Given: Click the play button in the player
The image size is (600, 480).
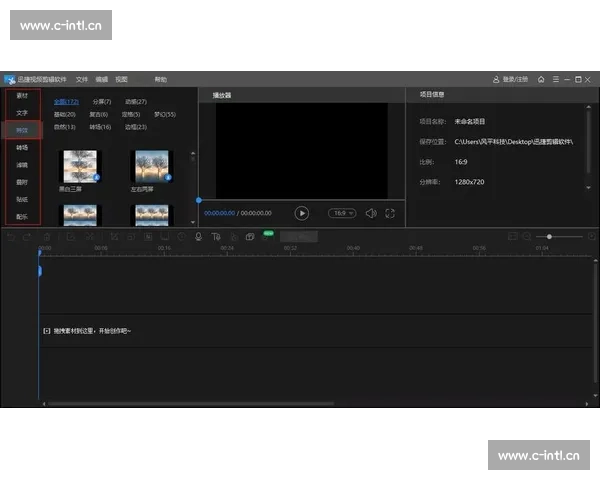Looking at the screenshot, I should coord(302,213).
